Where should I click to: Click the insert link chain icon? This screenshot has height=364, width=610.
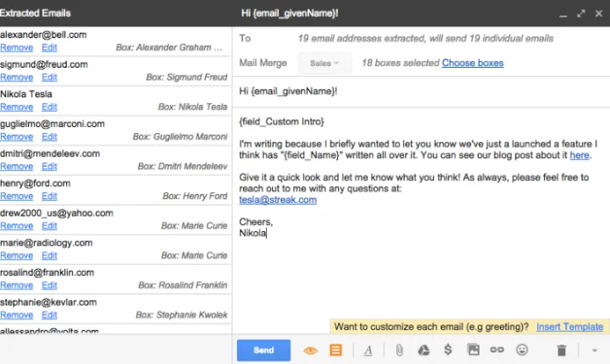click(x=497, y=350)
